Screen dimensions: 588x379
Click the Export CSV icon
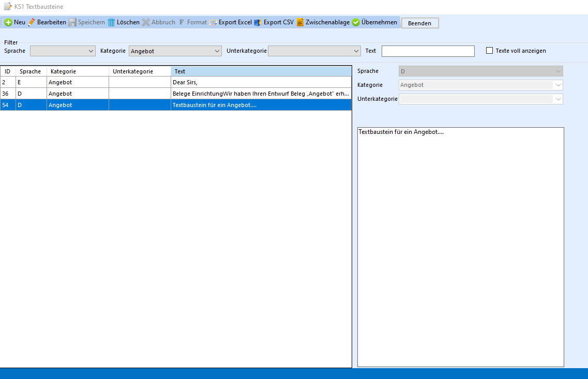tap(258, 23)
